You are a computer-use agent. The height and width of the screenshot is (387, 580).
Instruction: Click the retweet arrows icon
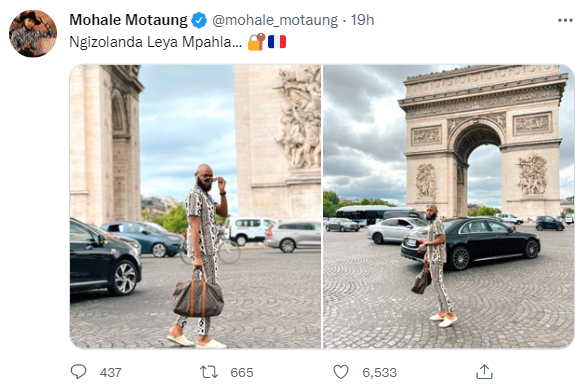click(209, 372)
